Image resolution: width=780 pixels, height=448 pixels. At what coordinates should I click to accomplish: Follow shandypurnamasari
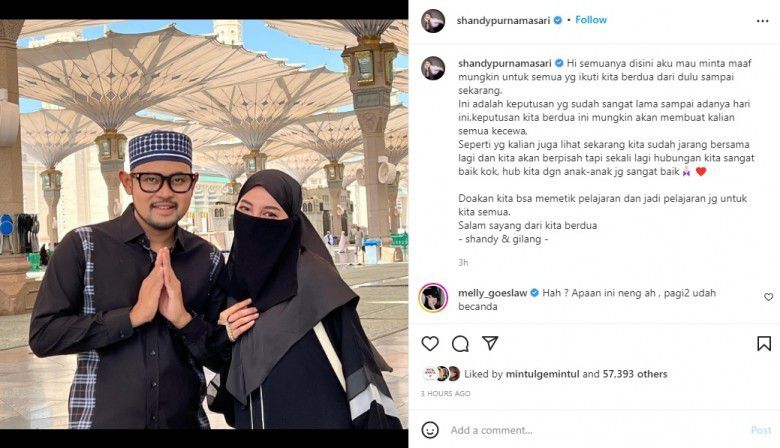click(x=591, y=20)
